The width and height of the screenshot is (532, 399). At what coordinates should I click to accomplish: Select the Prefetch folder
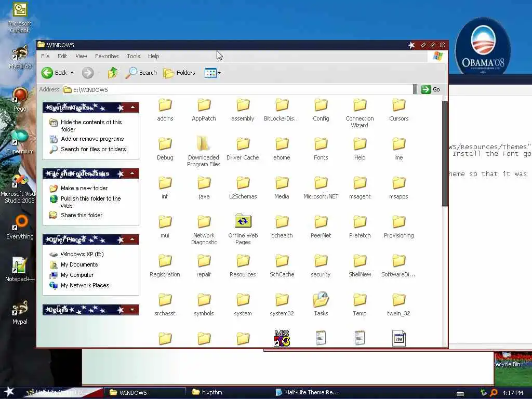pos(360,227)
